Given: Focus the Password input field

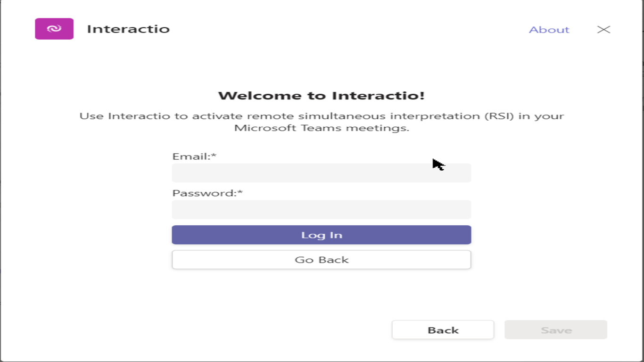Looking at the screenshot, I should pyautogui.click(x=321, y=210).
